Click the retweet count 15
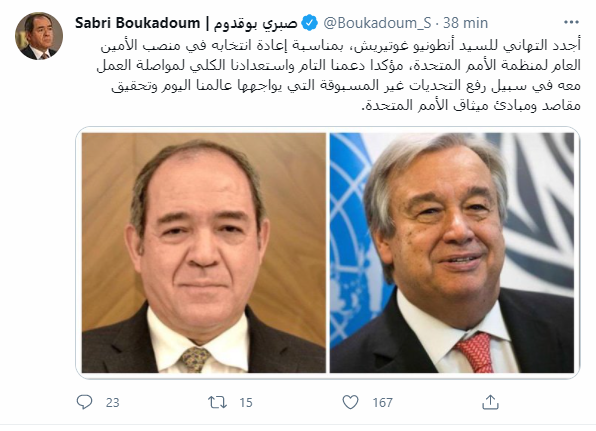The image size is (596, 431). (x=246, y=402)
